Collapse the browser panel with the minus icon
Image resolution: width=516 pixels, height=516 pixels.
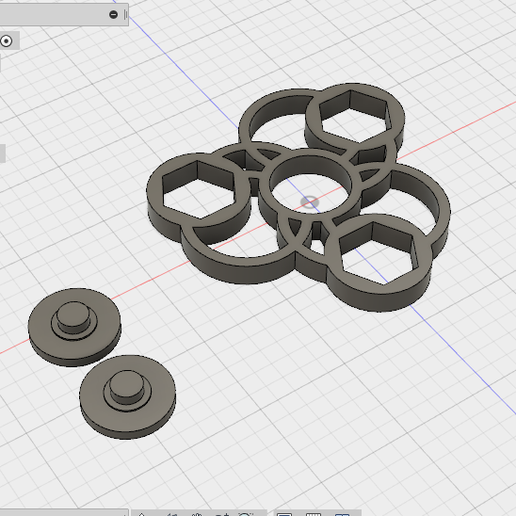(x=113, y=15)
